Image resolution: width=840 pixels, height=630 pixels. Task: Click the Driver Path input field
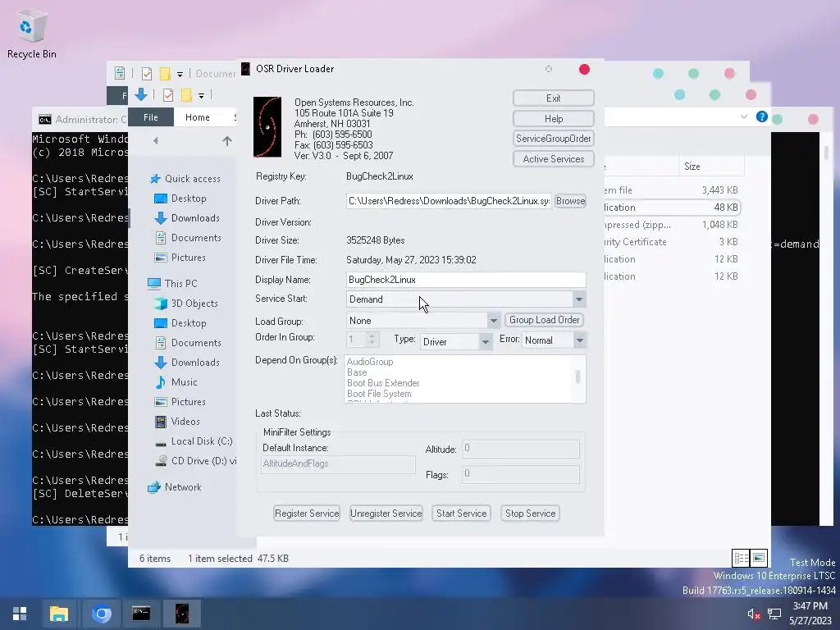(449, 201)
